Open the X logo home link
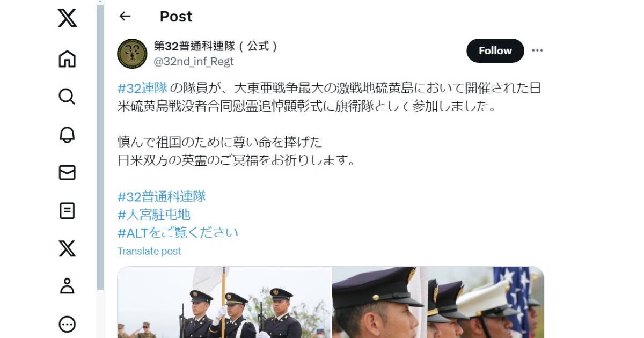The image size is (644, 338). pos(67,18)
